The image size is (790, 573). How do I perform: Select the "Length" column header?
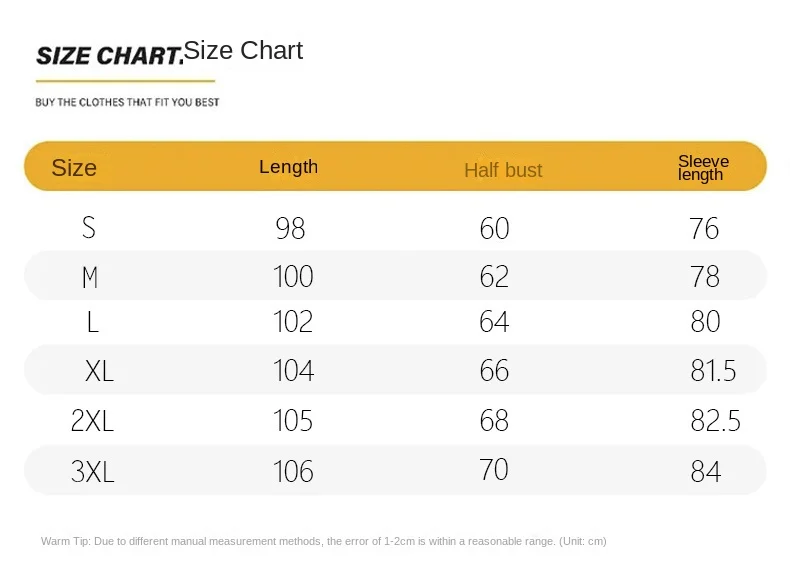(288, 167)
